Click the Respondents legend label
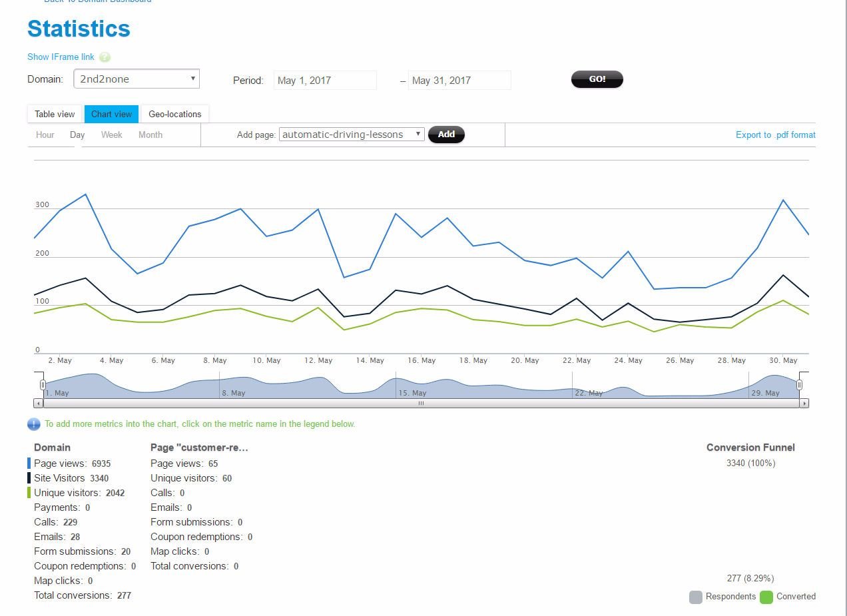 [x=730, y=597]
